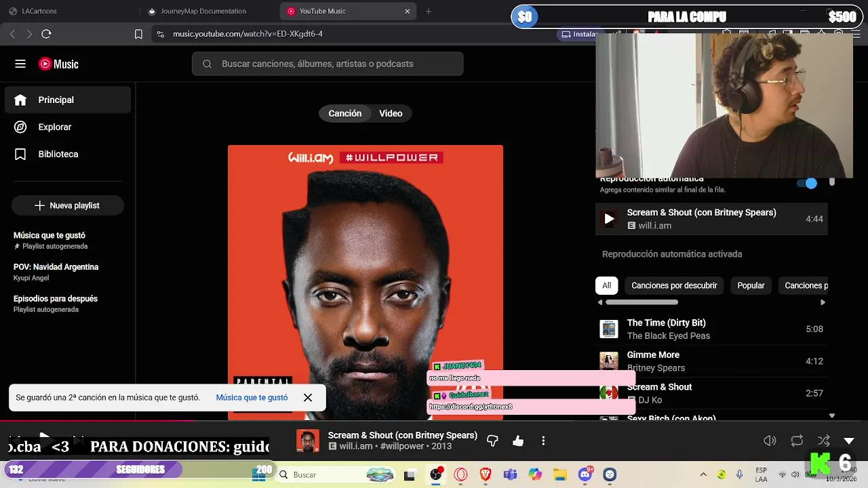Screen dimensions: 868x488
Task: Open the hamburger guide menu
Action: pos(20,64)
